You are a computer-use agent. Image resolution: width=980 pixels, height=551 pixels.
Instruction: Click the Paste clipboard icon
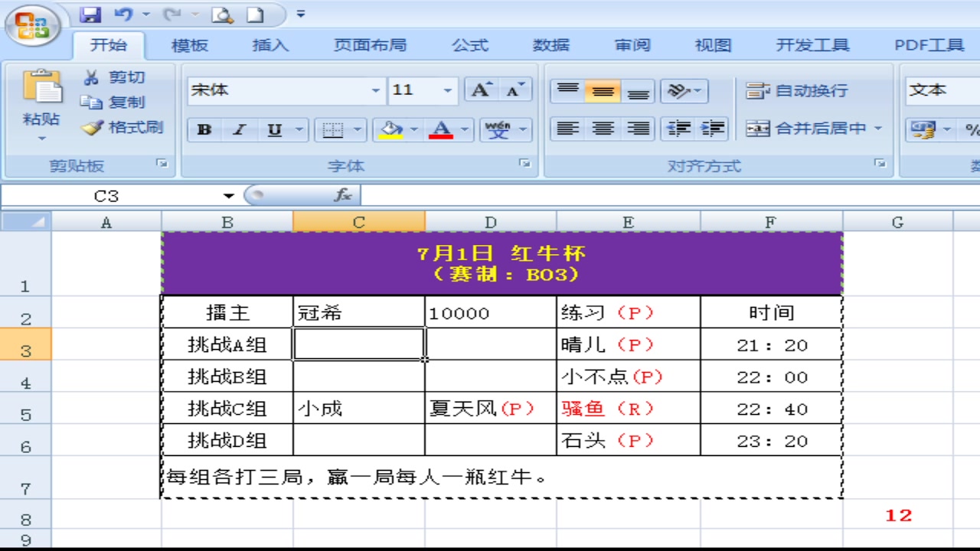[x=41, y=87]
